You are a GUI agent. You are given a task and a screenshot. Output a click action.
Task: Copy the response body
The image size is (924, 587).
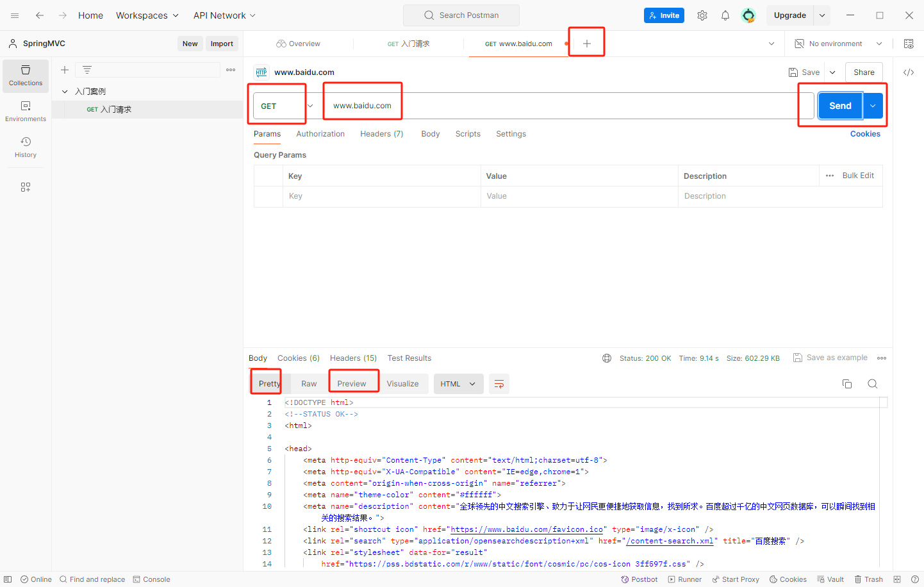coord(847,384)
